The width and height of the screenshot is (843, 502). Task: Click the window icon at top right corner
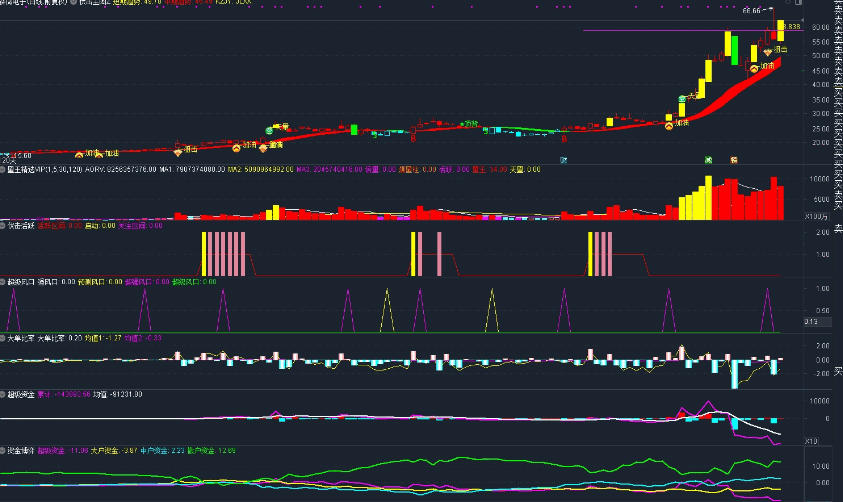click(x=798, y=2)
